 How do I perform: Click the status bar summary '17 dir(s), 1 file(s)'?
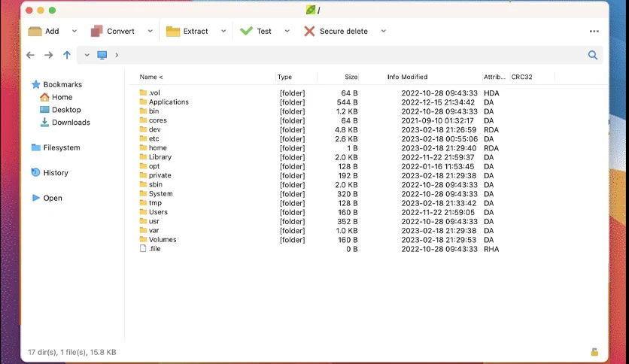point(71,352)
